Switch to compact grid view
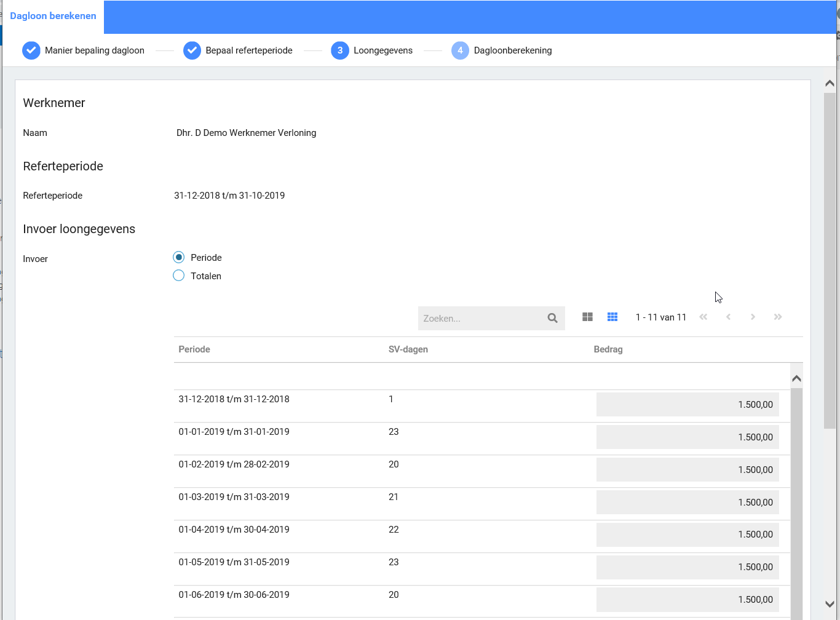The height and width of the screenshot is (620, 840). pyautogui.click(x=612, y=317)
